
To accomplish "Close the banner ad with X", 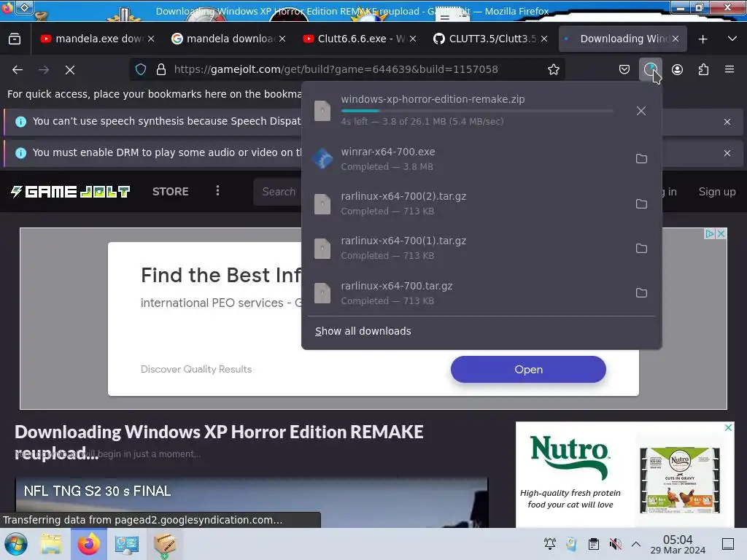I will pyautogui.click(x=721, y=234).
